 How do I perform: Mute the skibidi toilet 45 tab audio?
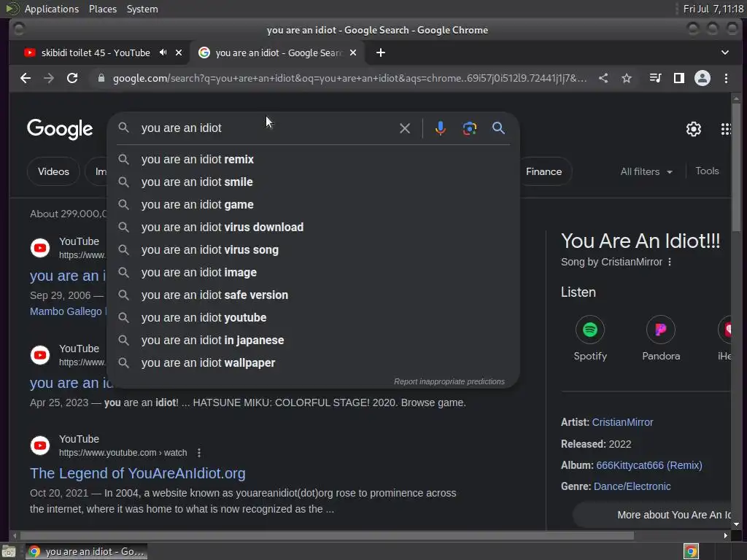(x=163, y=52)
